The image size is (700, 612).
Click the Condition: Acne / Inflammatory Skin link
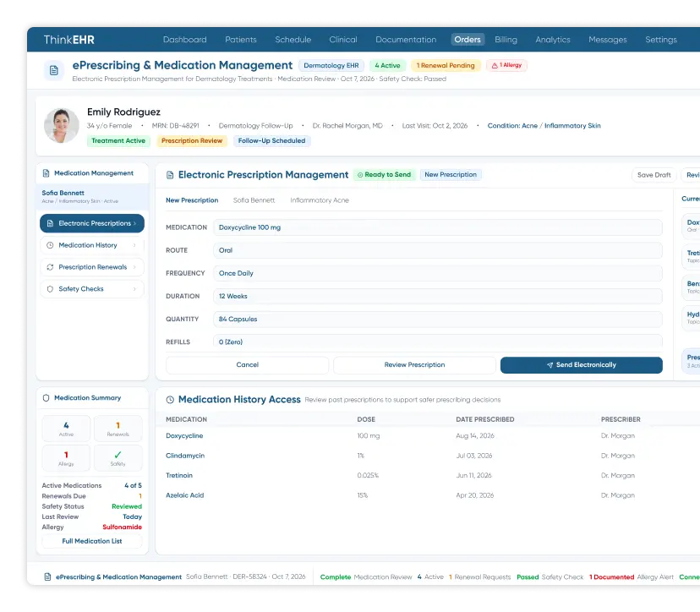(544, 126)
